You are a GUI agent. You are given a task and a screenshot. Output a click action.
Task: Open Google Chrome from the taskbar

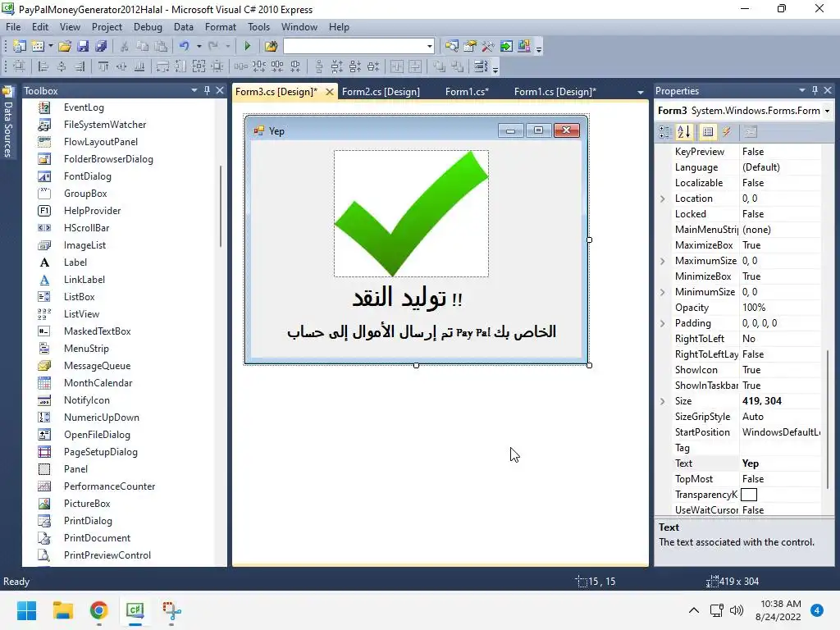[x=98, y=610]
